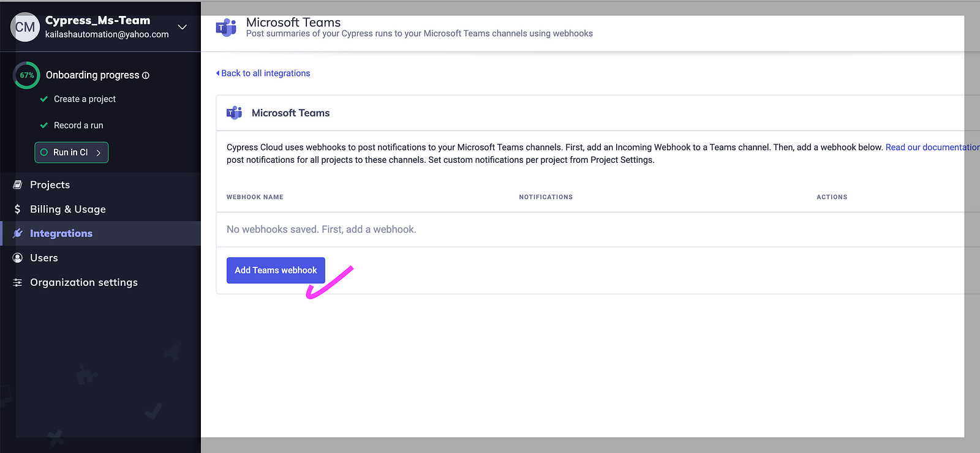980x453 pixels.
Task: Click the kailashautomation@yahoo.com email text
Action: 107,34
